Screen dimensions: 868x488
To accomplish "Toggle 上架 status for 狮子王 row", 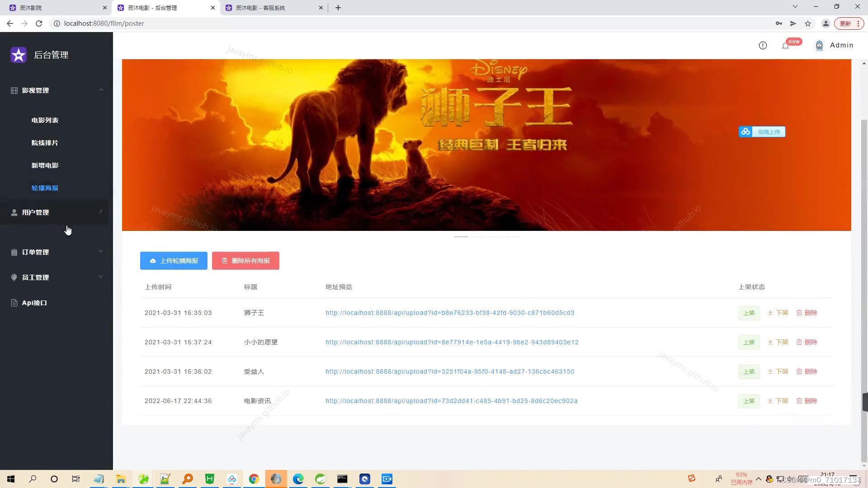I will (x=749, y=313).
